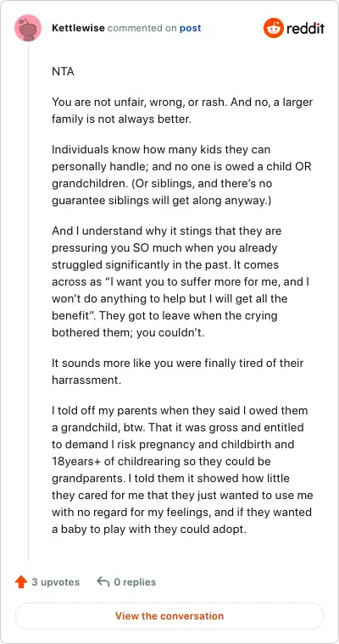This screenshot has width=339, height=644.
Task: Open View the conversation button
Action: (x=169, y=616)
